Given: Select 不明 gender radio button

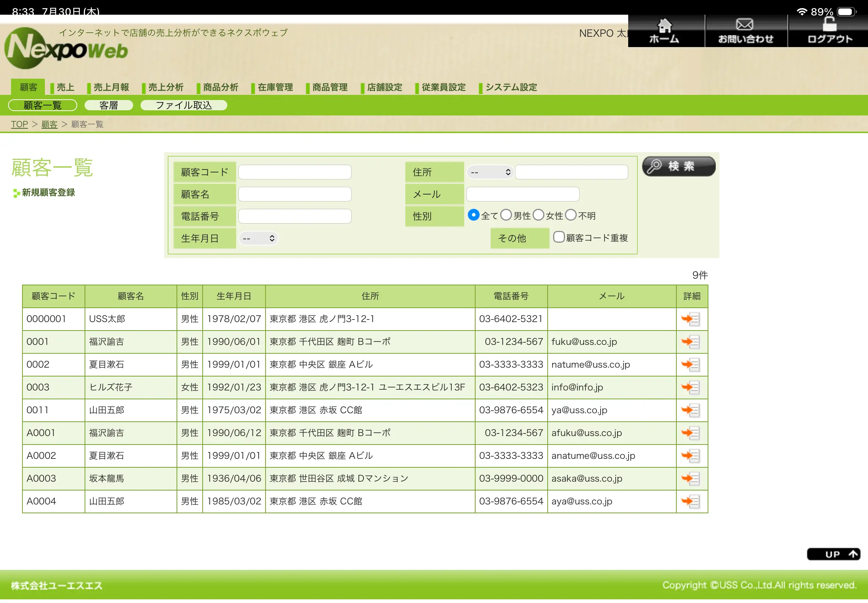Looking at the screenshot, I should (571, 215).
